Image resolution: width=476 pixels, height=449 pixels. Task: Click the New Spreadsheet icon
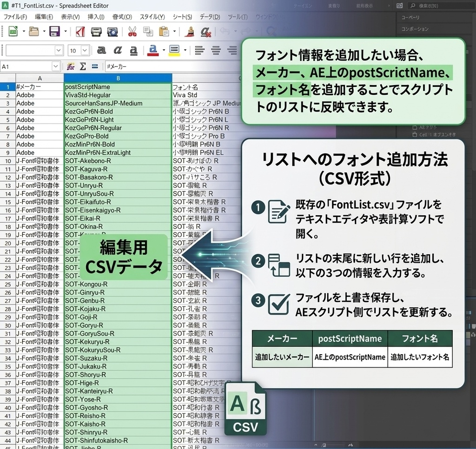click(x=13, y=31)
